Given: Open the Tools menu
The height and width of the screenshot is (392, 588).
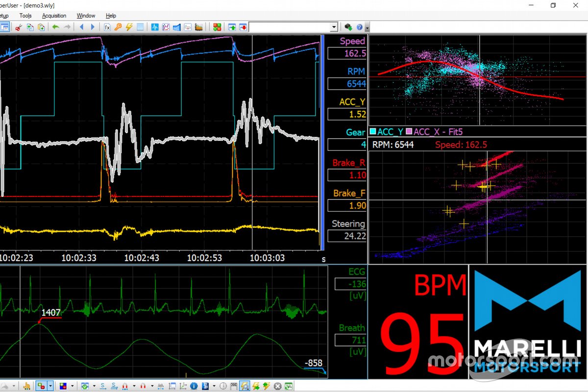Looking at the screenshot, I should [x=25, y=16].
